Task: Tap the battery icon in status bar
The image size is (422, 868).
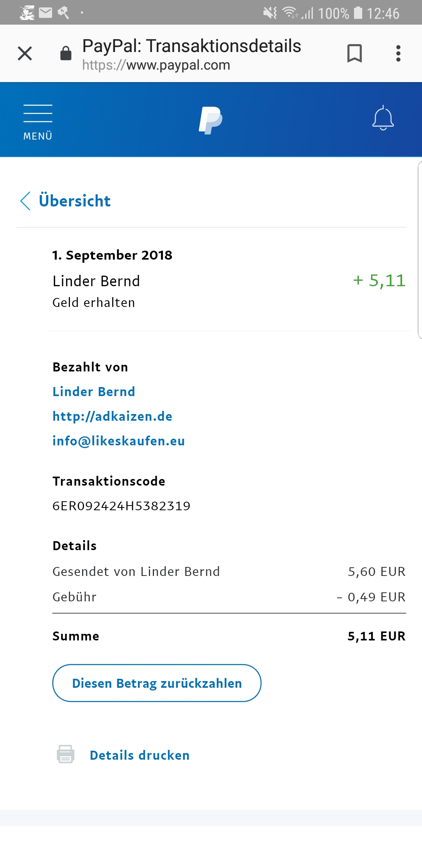Action: 358,13
